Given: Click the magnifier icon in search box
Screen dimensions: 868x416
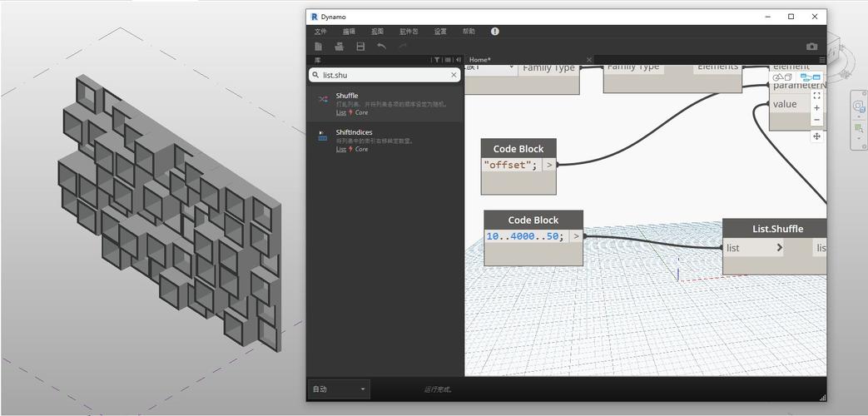Looking at the screenshot, I should pyautogui.click(x=315, y=75).
